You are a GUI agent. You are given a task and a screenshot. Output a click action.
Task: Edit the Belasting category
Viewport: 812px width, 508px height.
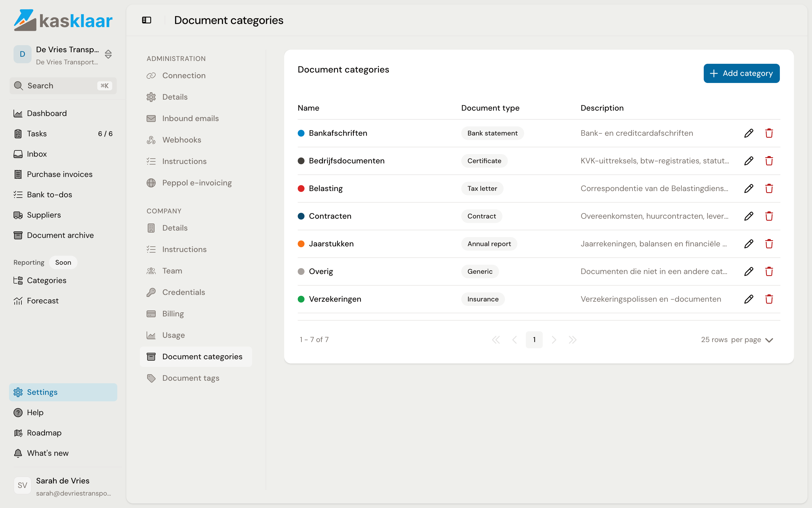click(x=749, y=189)
